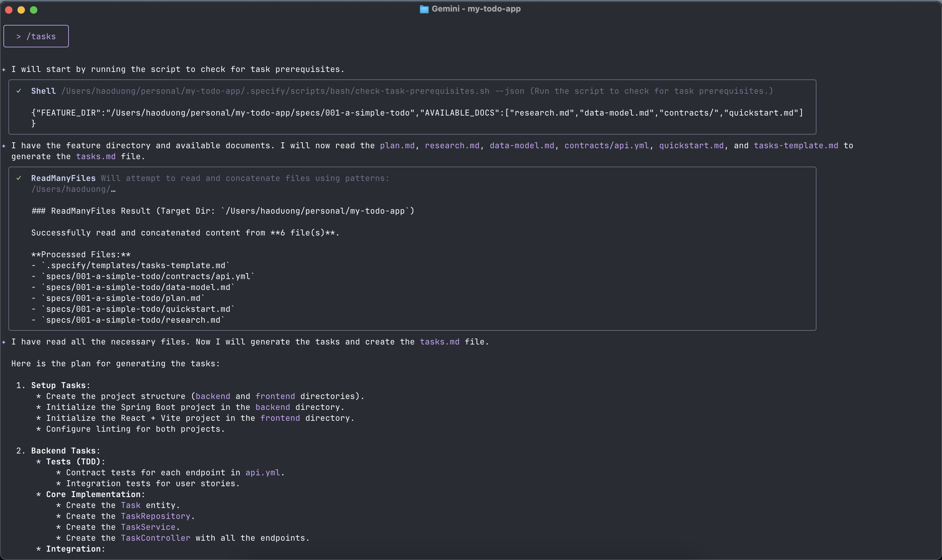The image size is (942, 560).
Task: Click the green checkmark beside Shell
Action: pyautogui.click(x=19, y=91)
